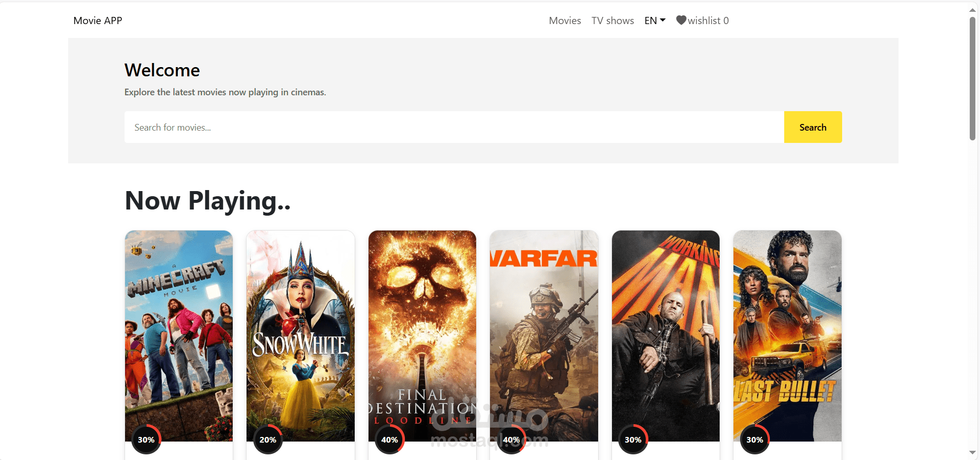This screenshot has width=980, height=460.
Task: Open the Working Man poster
Action: [x=666, y=336]
